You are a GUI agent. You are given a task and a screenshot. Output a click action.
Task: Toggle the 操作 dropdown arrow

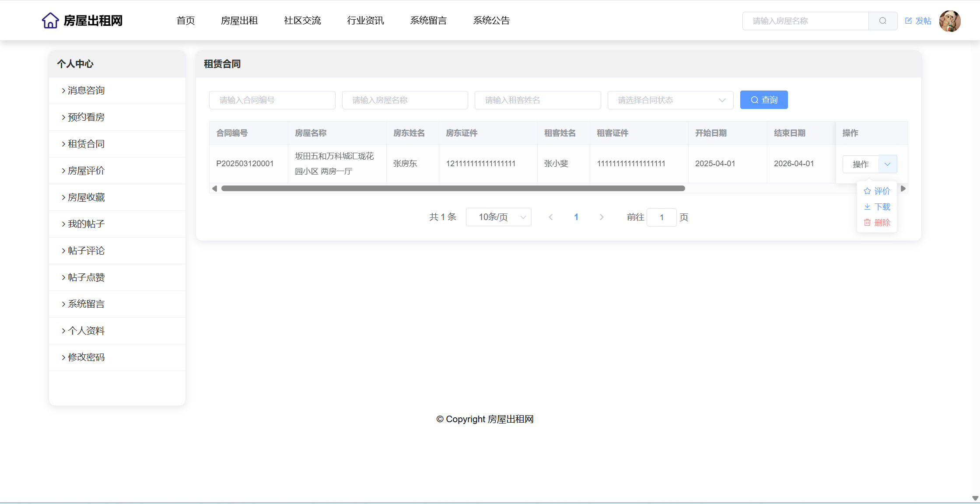coord(887,164)
